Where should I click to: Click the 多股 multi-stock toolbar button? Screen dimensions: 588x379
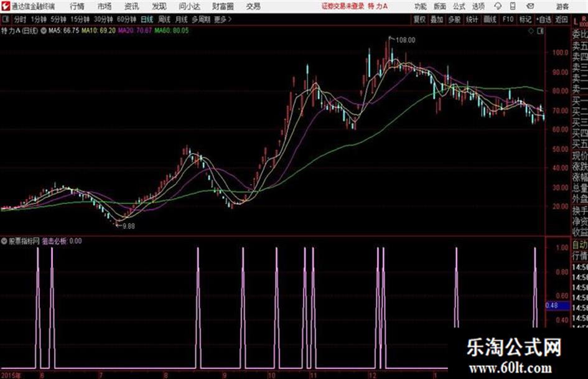pyautogui.click(x=454, y=19)
